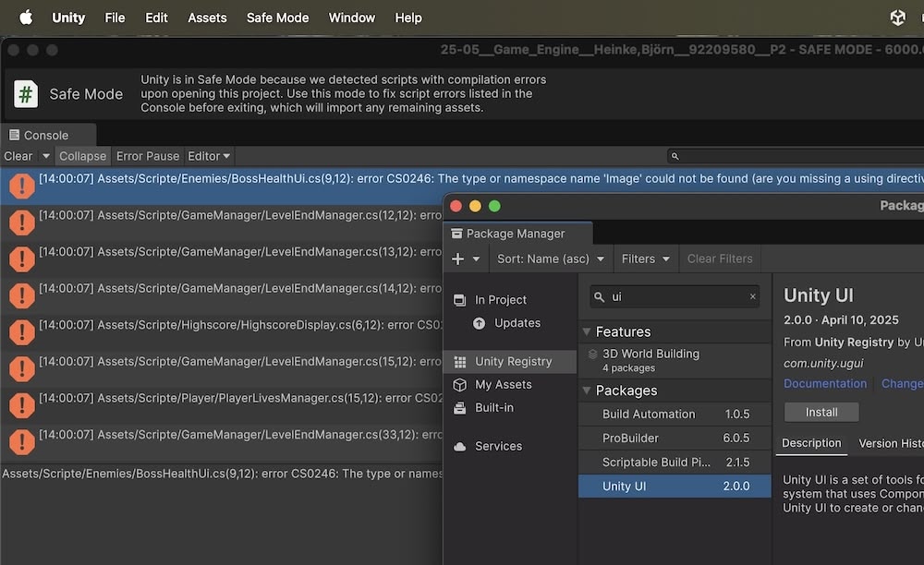Viewport: 924px width, 565px height.
Task: Open the Safe Mode menu
Action: (x=277, y=18)
